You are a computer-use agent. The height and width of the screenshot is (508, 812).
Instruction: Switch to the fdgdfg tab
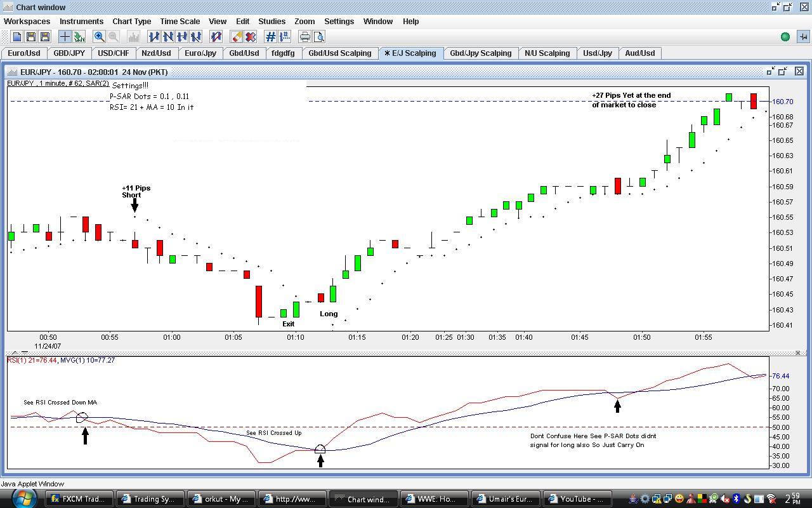[x=283, y=53]
